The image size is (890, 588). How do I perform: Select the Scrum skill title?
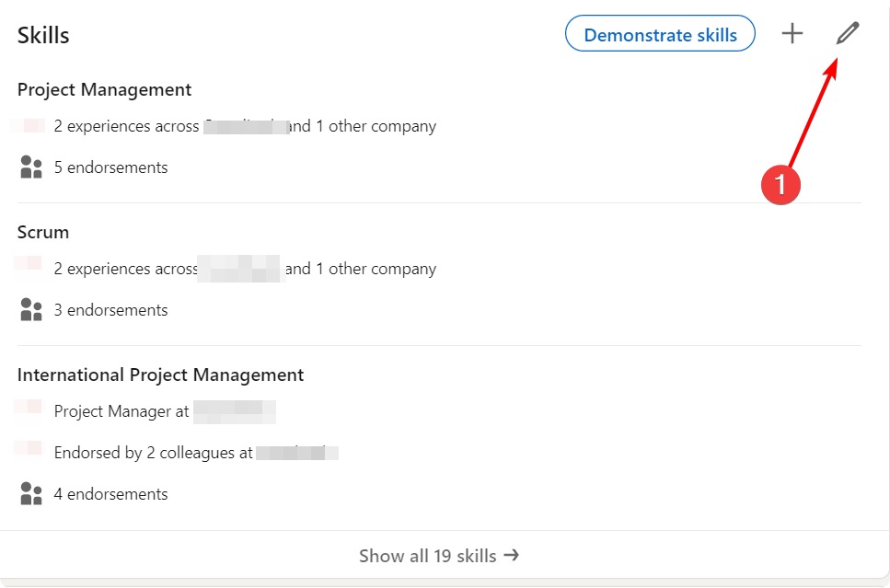coord(43,232)
